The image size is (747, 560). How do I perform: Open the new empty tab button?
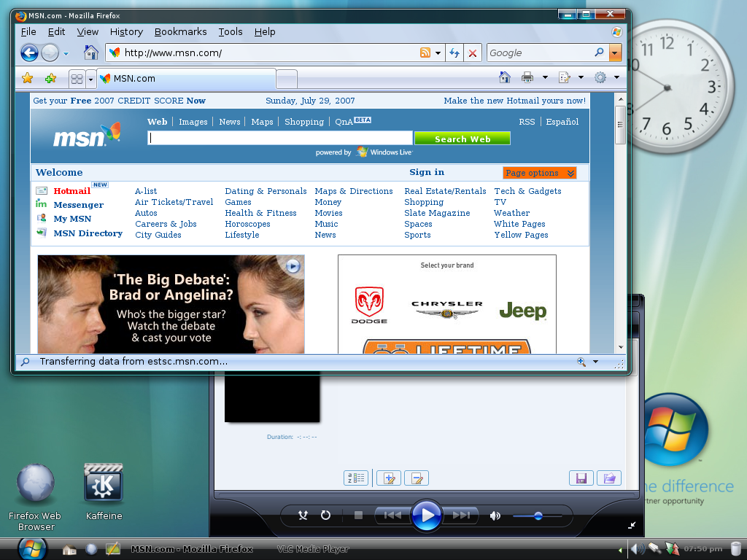287,79
